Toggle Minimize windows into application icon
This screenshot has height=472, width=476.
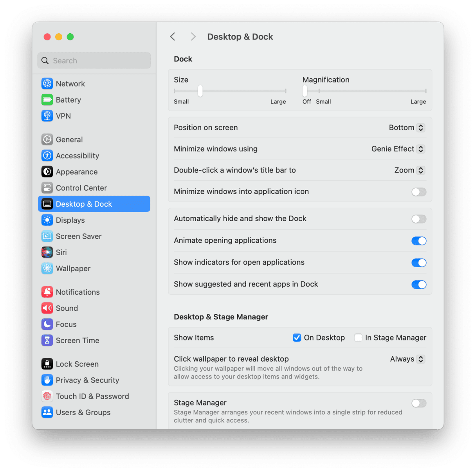(x=418, y=192)
